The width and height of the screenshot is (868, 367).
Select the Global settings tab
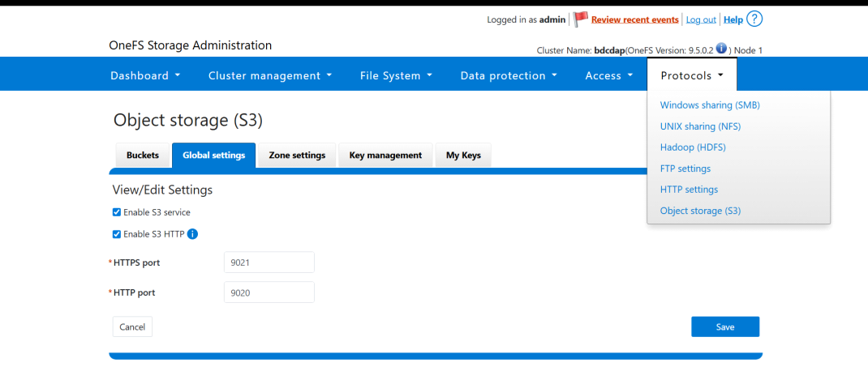coord(213,156)
